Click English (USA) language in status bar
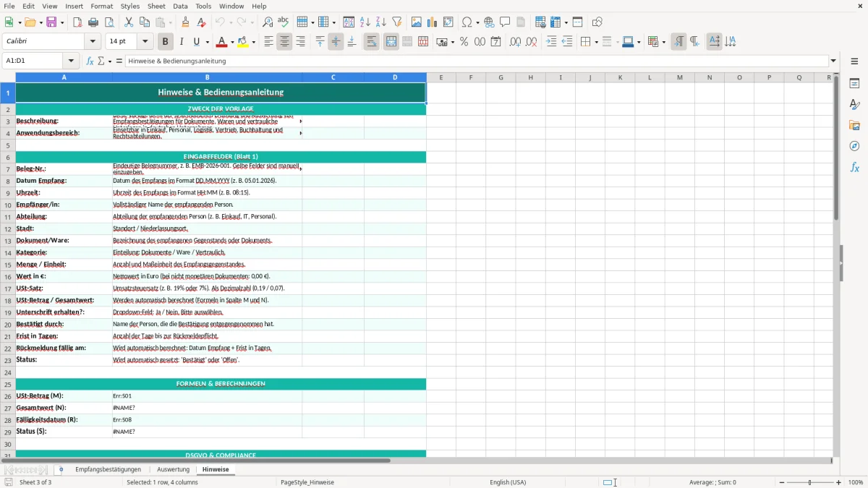Screen dimensions: 868x488 click(x=508, y=482)
